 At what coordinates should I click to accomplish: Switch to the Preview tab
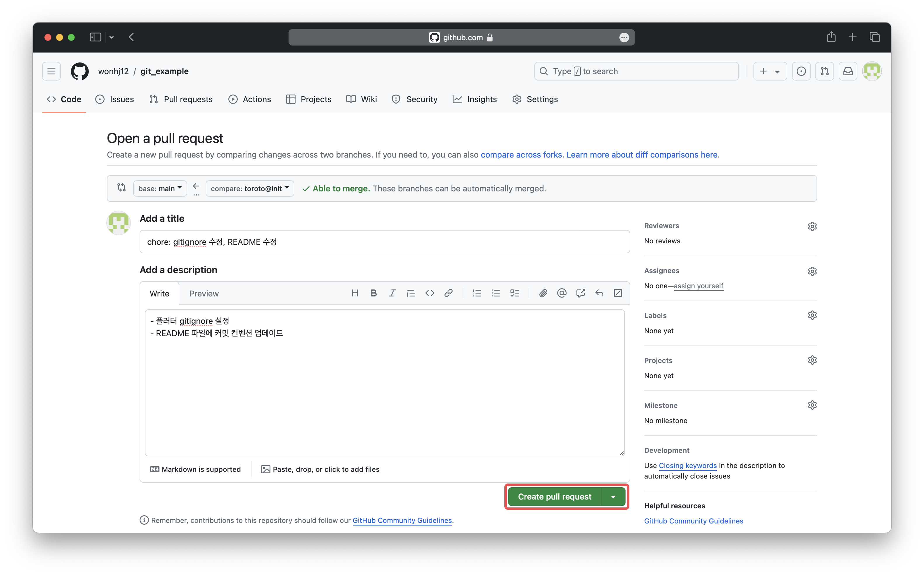point(204,293)
